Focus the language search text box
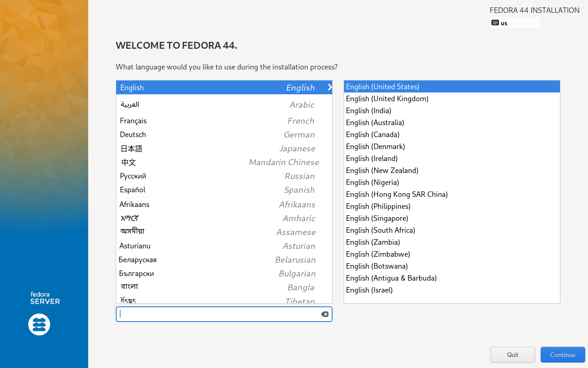The height and width of the screenshot is (368, 588). click(x=218, y=314)
